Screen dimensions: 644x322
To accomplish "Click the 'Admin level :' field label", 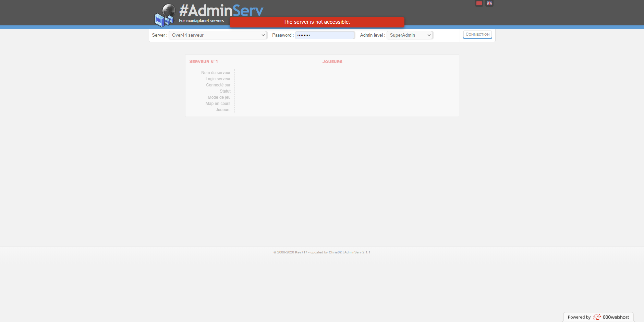I will (x=373, y=35).
